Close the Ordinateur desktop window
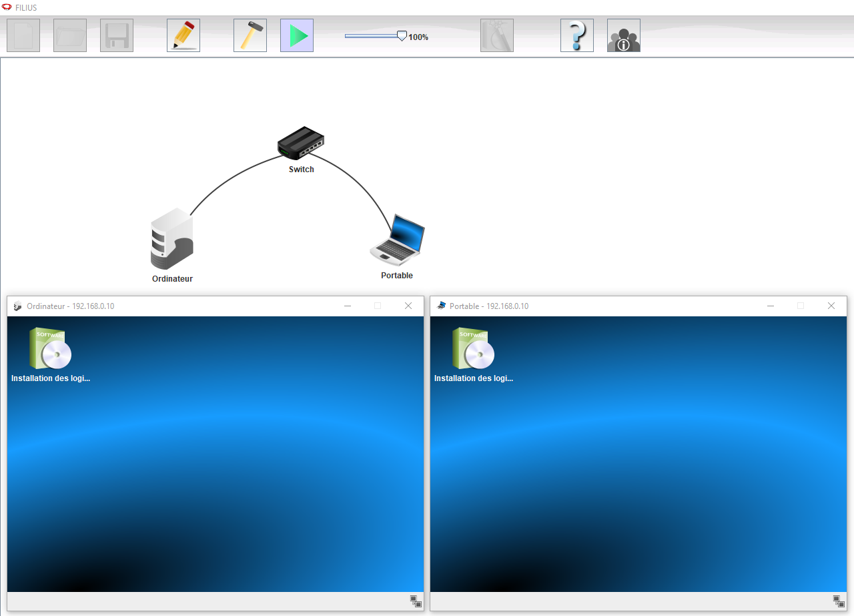 (408, 306)
